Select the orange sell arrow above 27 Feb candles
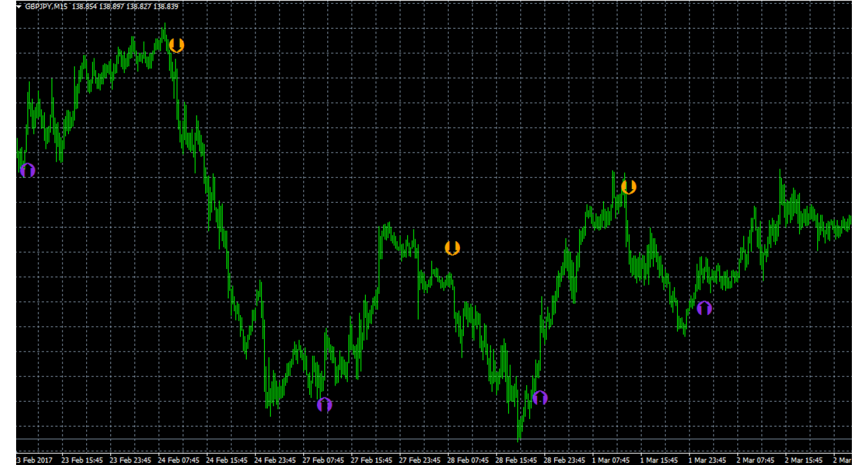 452,248
